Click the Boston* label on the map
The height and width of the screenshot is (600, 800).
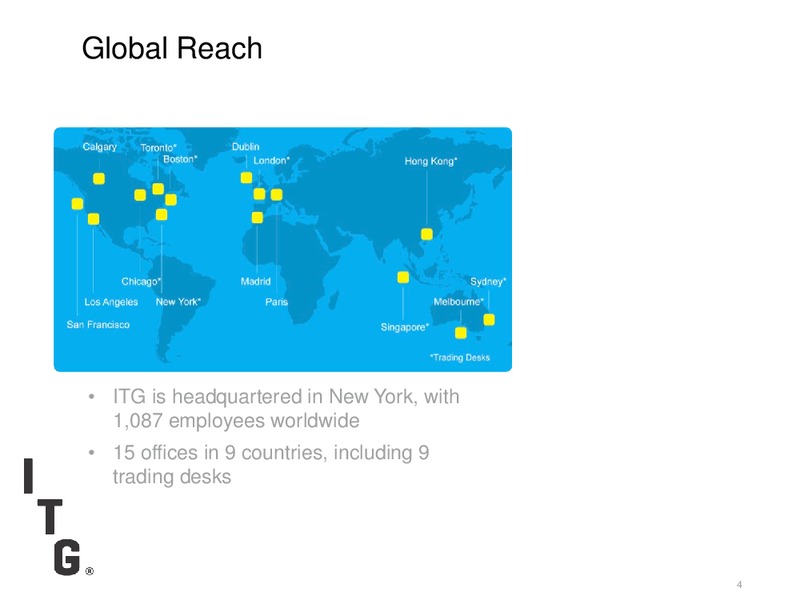(180, 159)
